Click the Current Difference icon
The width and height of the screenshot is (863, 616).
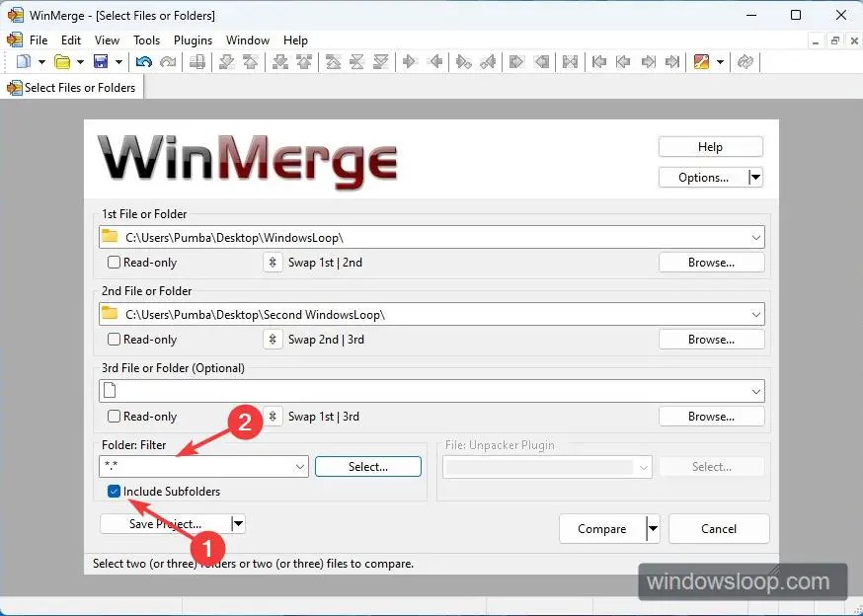(356, 61)
